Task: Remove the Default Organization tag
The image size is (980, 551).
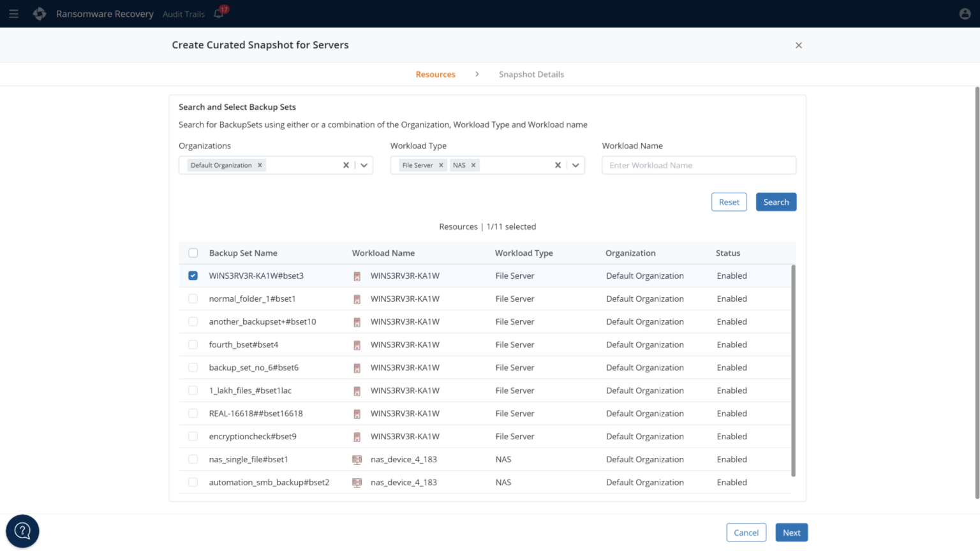Action: [260, 165]
